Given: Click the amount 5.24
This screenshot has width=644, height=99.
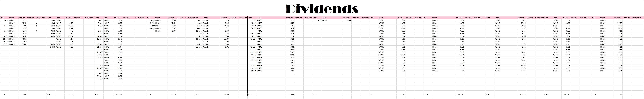Looking at the screenshot, I should [x=22, y=34].
